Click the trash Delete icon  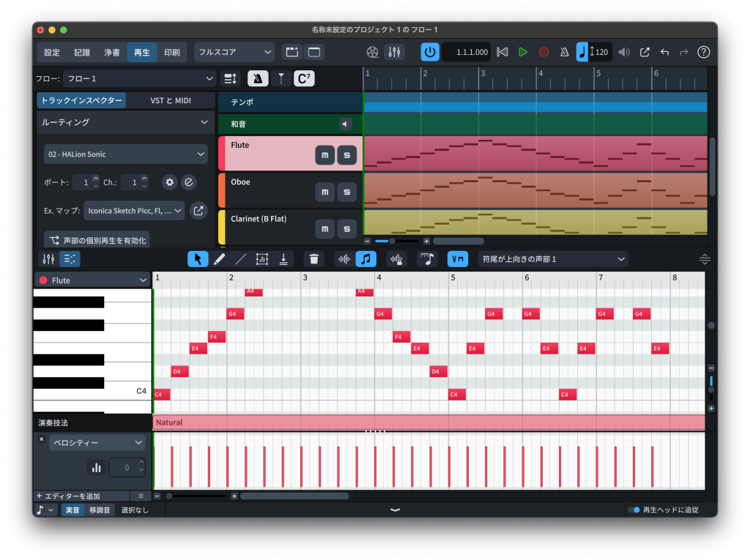coord(313,258)
